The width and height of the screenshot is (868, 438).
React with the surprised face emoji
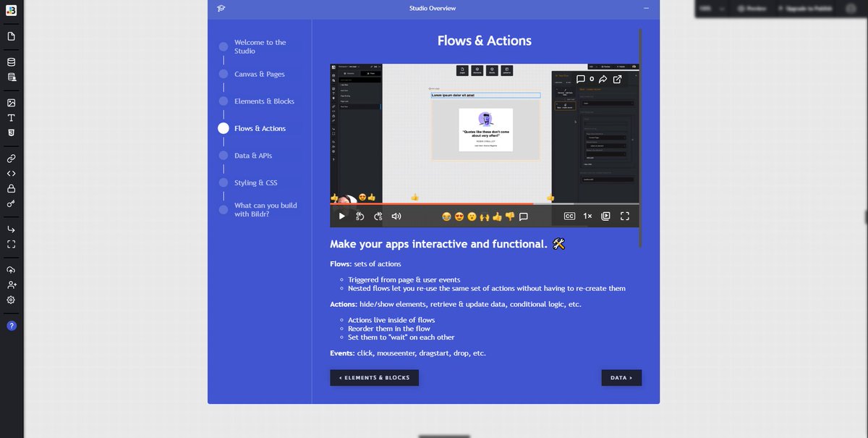click(x=472, y=216)
